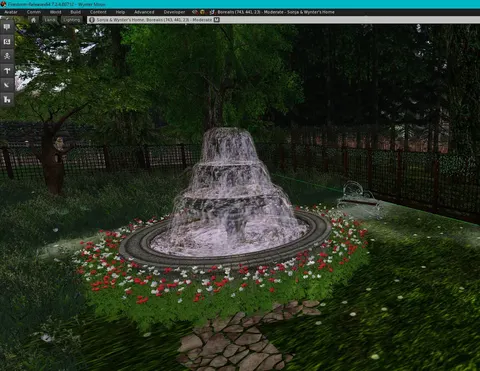Open the chat speech bubble sidebar button

tap(7, 27)
